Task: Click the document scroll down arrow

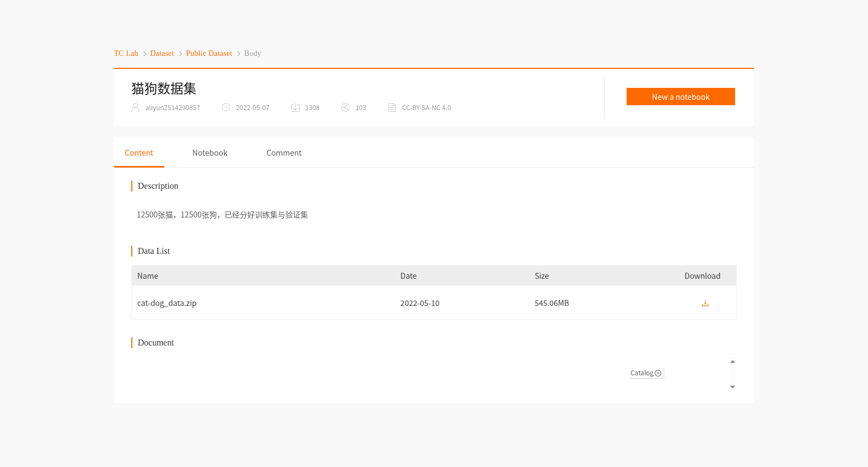Action: (x=732, y=387)
